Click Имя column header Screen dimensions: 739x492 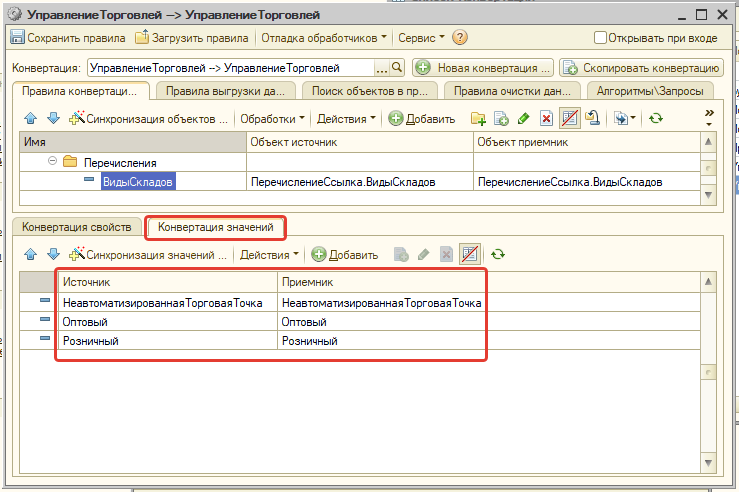(x=133, y=142)
